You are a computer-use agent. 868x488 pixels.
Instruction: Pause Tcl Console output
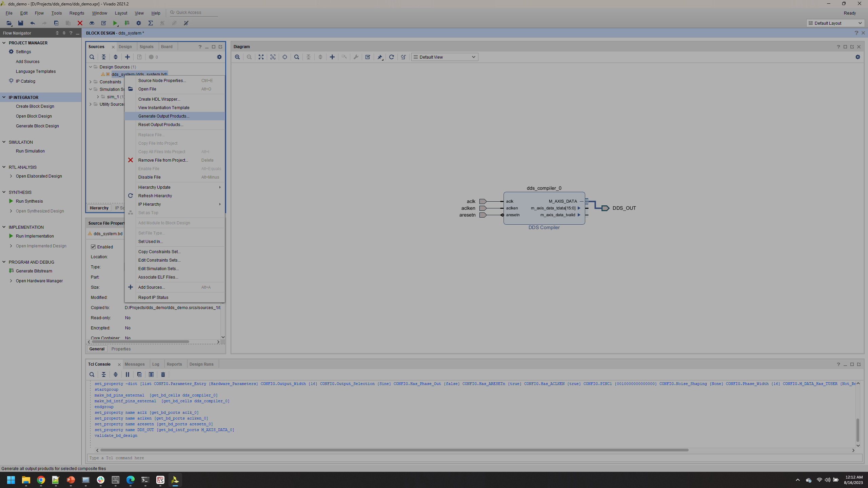pos(127,374)
